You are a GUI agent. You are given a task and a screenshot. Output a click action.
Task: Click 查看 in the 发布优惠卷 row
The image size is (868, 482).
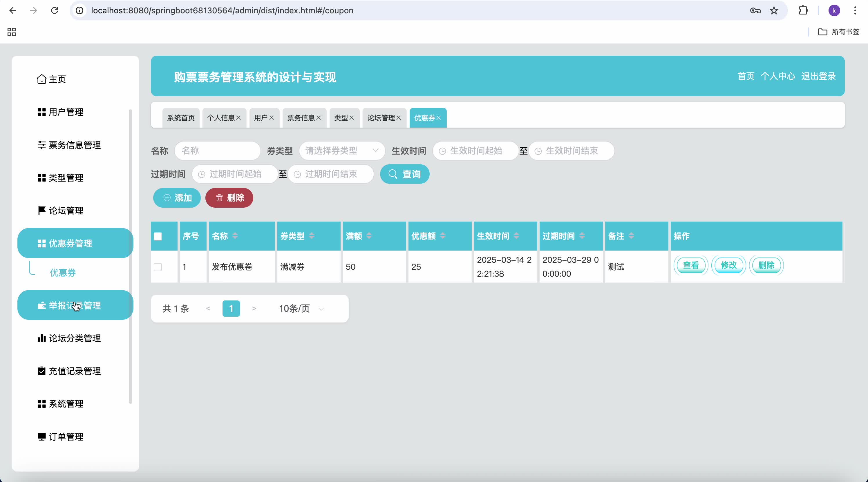coord(691,265)
